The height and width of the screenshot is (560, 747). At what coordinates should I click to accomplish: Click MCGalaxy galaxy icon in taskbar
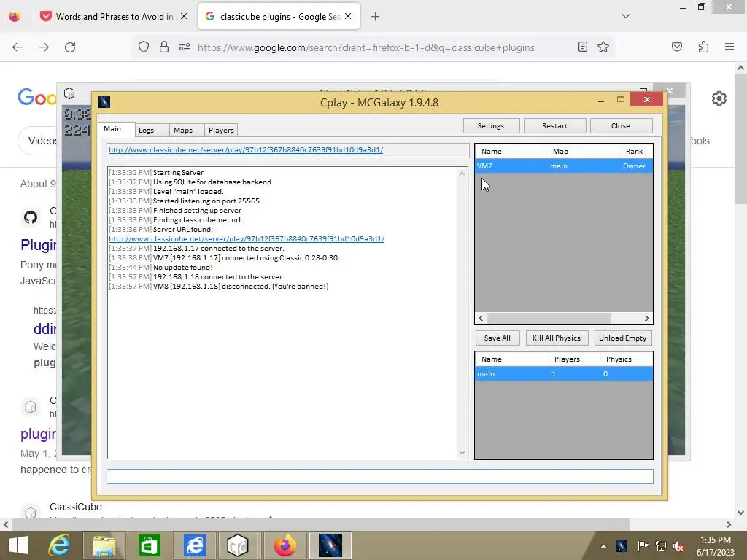point(330,545)
